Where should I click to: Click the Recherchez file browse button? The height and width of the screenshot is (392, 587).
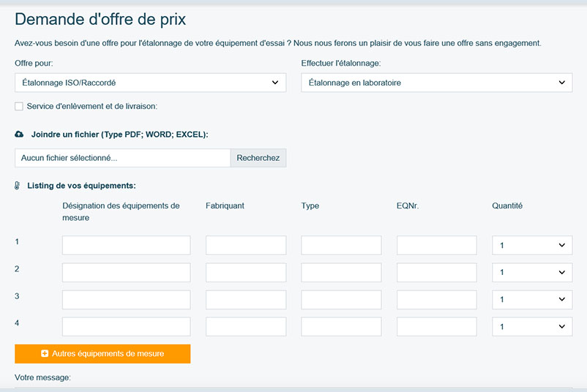tap(258, 158)
